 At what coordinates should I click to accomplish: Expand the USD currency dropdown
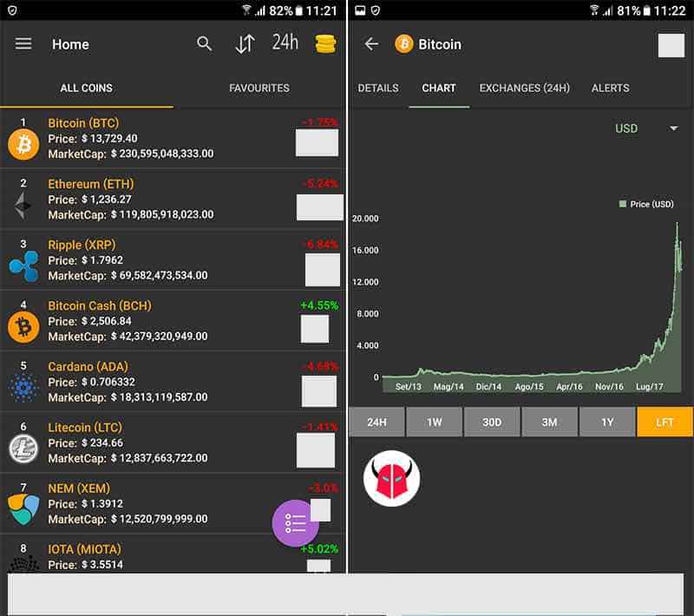pos(646,128)
